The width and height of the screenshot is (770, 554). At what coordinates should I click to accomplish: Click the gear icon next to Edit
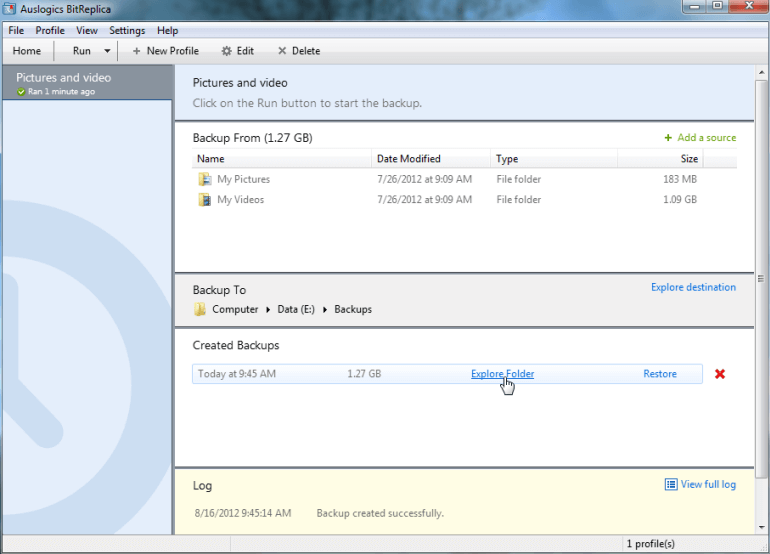pos(226,51)
